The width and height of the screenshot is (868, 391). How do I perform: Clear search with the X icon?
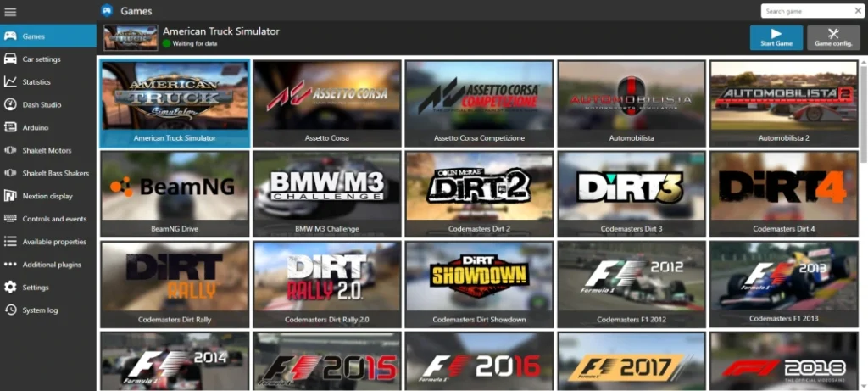(x=858, y=10)
